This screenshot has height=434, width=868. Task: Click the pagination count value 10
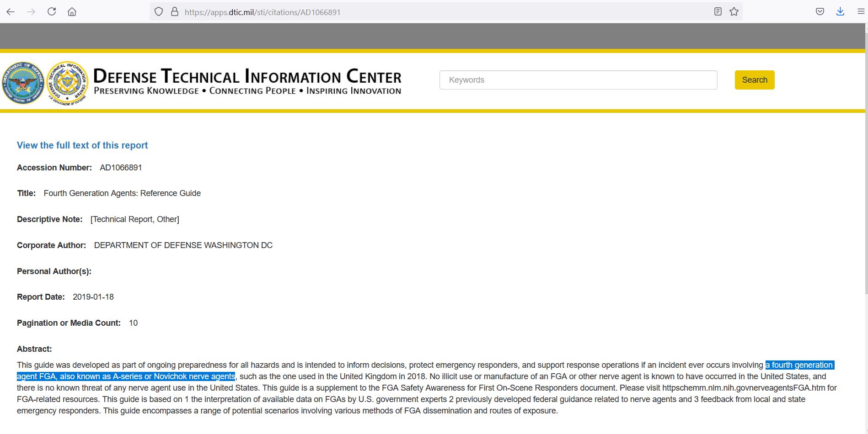[x=133, y=323]
